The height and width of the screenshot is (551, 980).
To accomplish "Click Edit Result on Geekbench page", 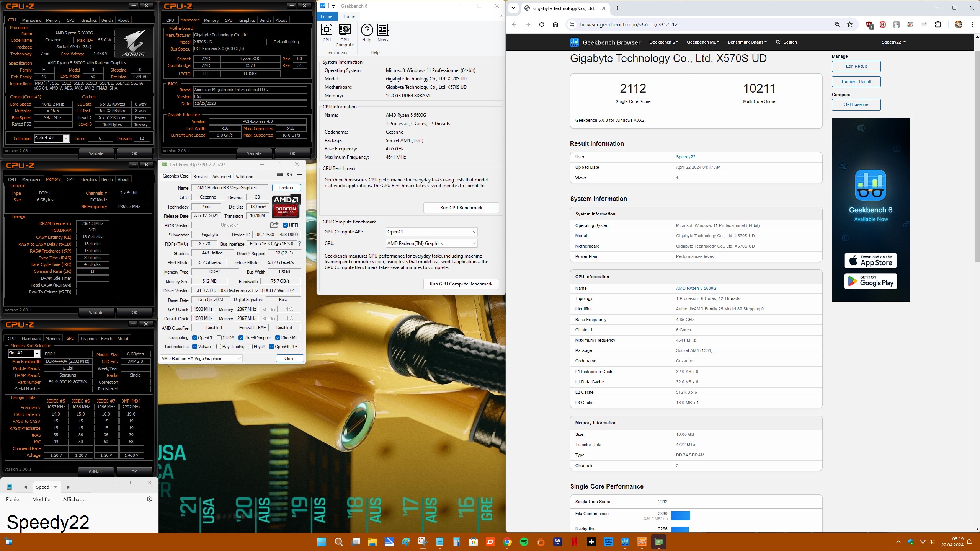I will pyautogui.click(x=856, y=66).
